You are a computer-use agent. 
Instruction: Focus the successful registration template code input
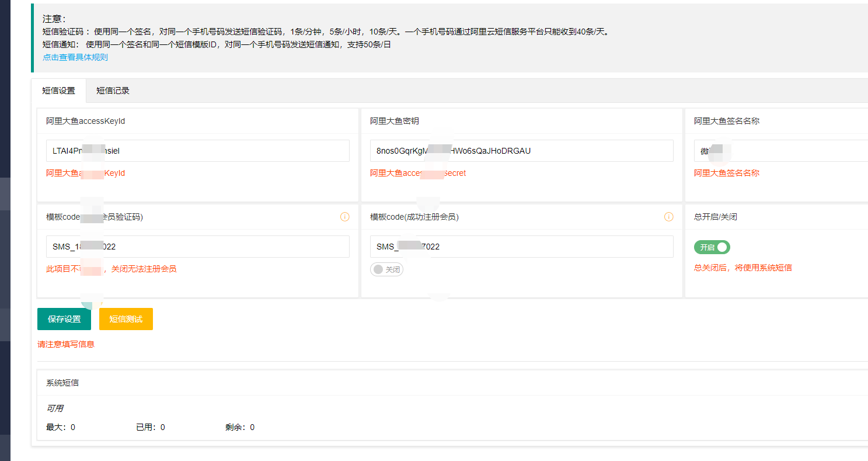[x=522, y=247]
